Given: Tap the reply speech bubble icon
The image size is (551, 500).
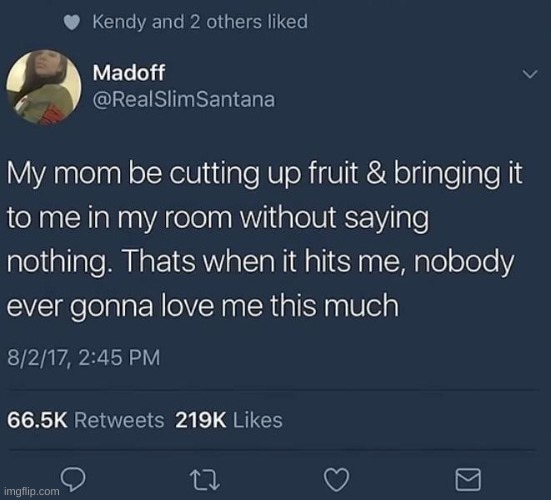Looking at the screenshot, I should click(73, 479).
